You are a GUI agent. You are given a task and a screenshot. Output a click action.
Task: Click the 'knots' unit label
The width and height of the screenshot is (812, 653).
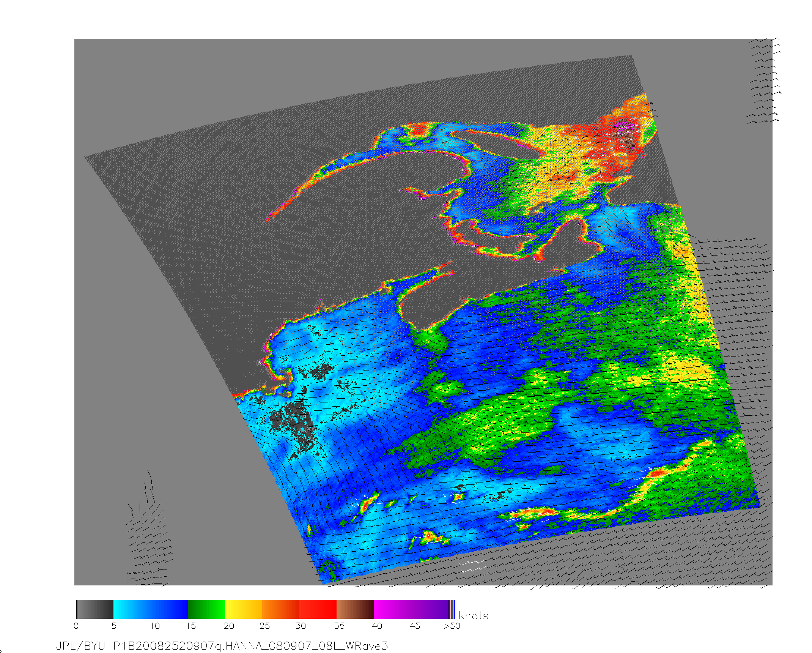tap(474, 616)
